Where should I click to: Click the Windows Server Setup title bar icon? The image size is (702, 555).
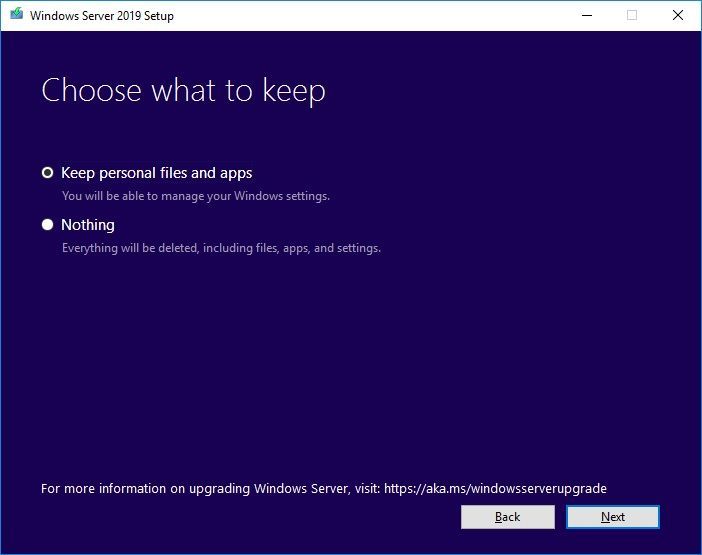17,14
